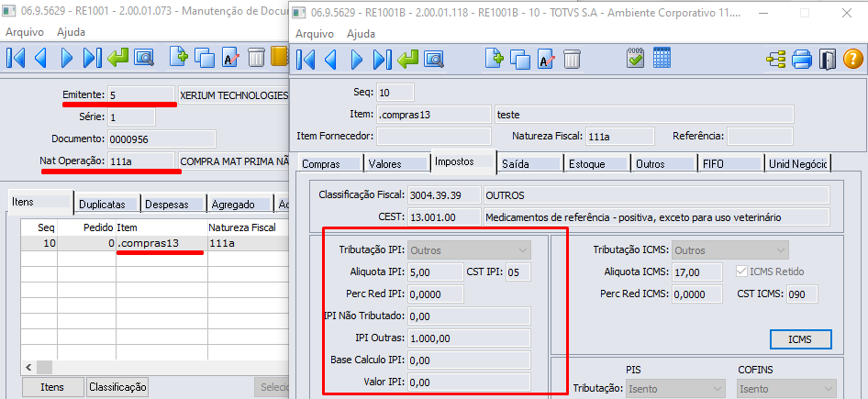Edit document icon in RE1001 window

point(231,58)
